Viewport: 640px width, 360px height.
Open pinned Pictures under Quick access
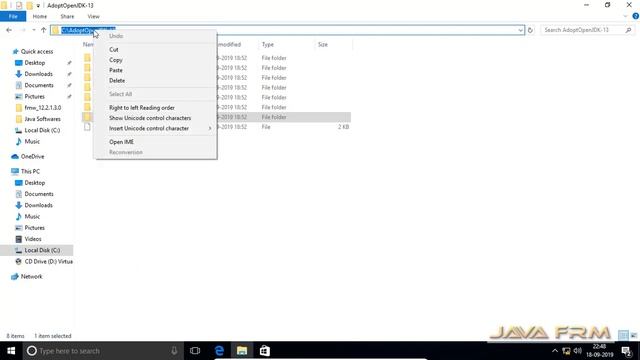(x=34, y=96)
